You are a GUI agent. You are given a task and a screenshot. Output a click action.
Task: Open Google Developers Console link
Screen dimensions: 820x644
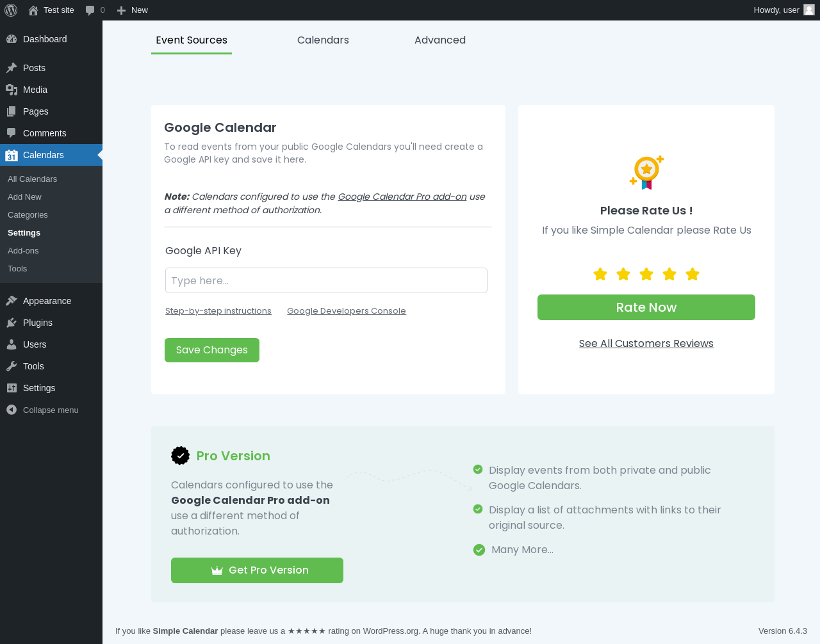click(x=347, y=311)
